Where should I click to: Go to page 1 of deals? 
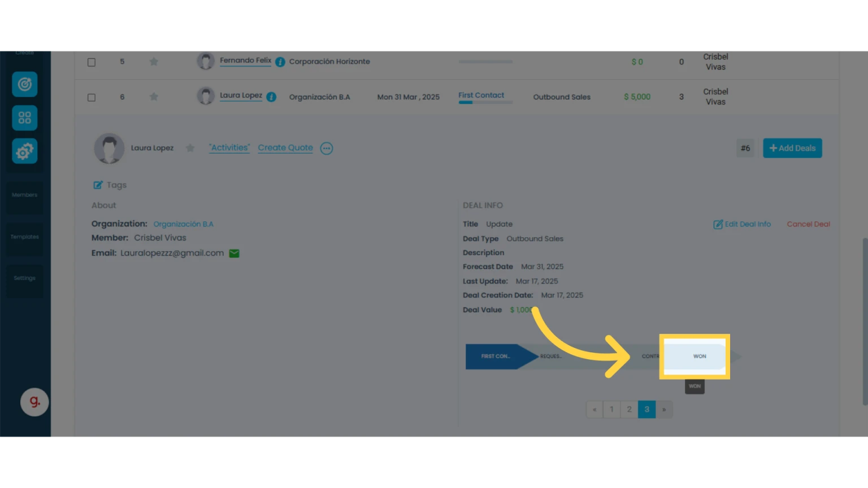611,409
